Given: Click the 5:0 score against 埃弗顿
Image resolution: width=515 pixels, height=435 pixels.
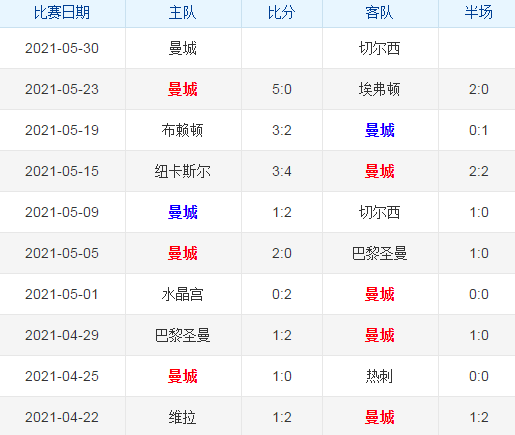Looking at the screenshot, I should (282, 89).
